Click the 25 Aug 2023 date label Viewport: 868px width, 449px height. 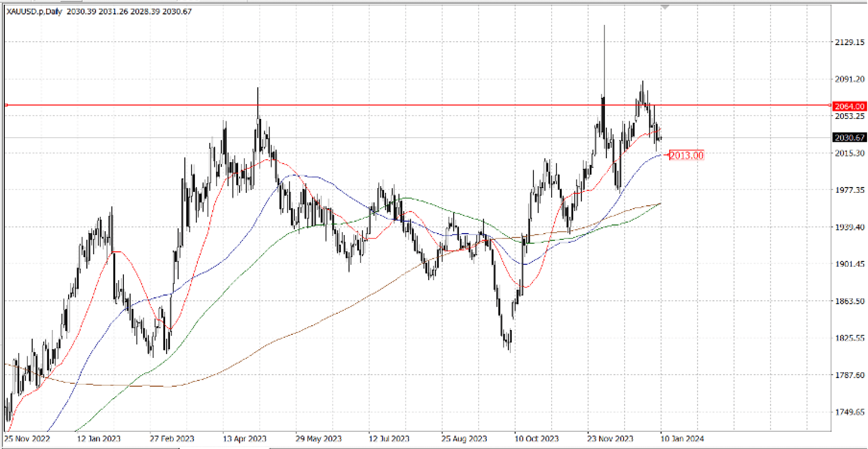click(464, 439)
